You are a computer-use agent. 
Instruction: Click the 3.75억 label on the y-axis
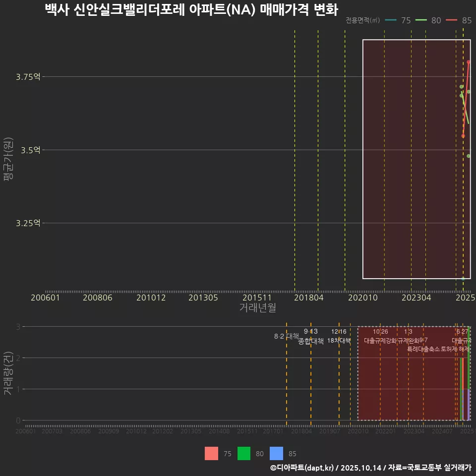(x=27, y=76)
